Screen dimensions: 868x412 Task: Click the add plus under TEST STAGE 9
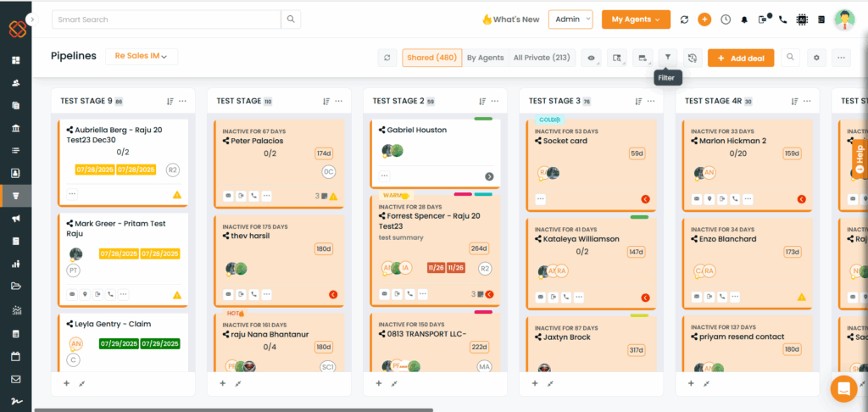(66, 383)
